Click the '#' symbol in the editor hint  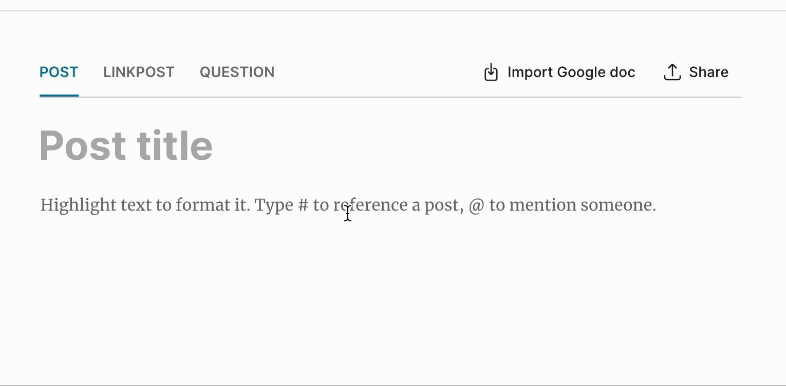[x=303, y=205]
